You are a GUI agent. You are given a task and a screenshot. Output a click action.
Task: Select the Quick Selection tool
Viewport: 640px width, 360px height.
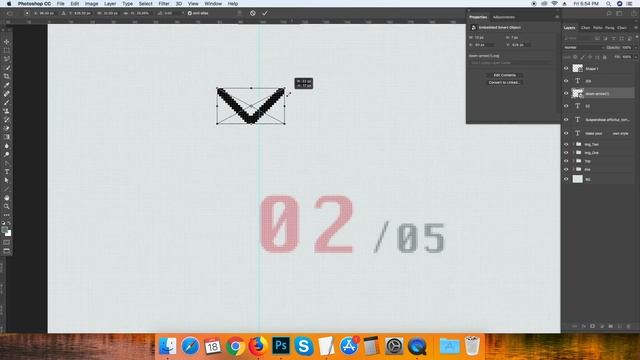(7, 67)
